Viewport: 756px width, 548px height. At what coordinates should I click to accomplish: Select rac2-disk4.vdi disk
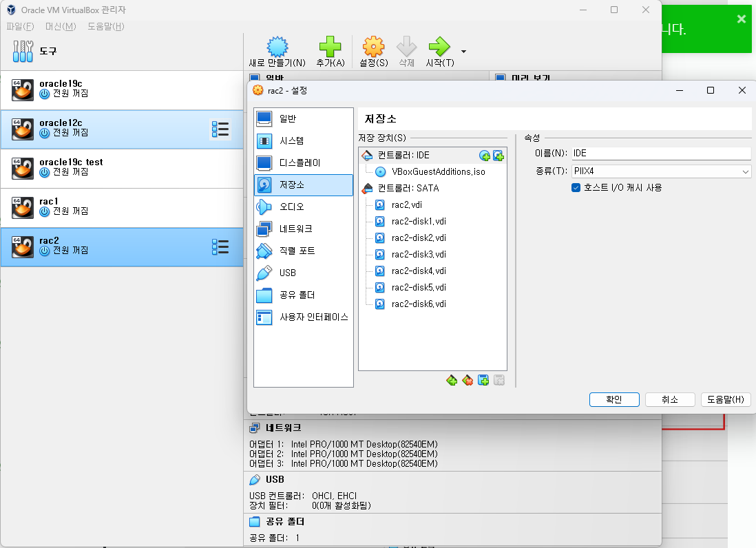coord(419,271)
